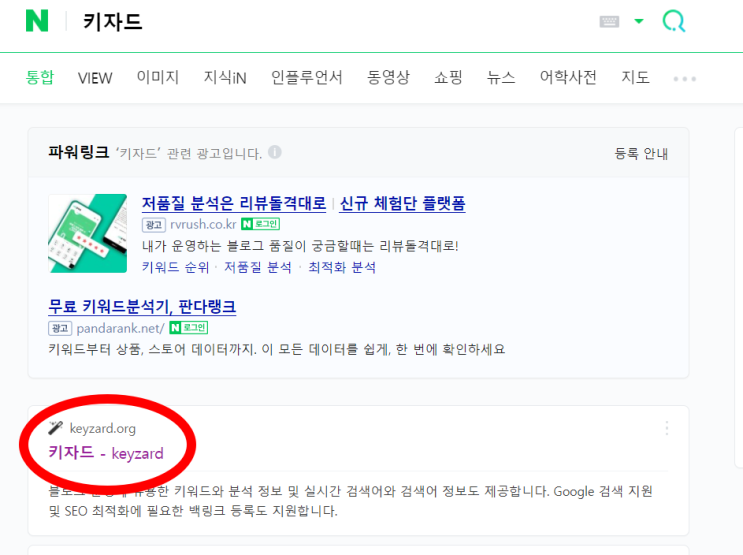Screen dimensions: 743x555
Task: Switch to the 동영상 tab
Action: pyautogui.click(x=388, y=77)
